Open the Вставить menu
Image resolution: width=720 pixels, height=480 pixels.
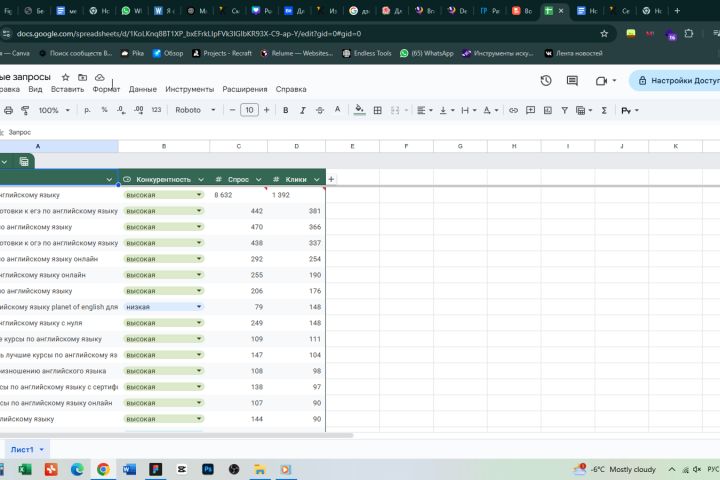click(x=68, y=89)
